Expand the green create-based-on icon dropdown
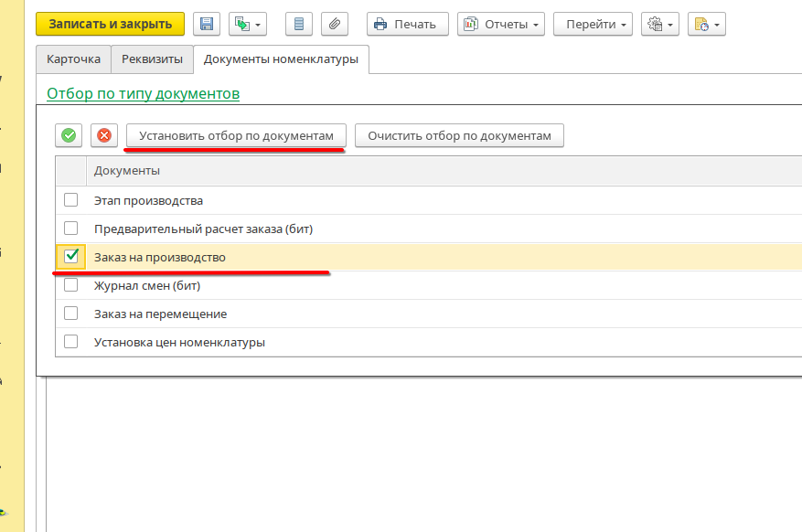This screenshot has width=802, height=532. click(x=248, y=25)
